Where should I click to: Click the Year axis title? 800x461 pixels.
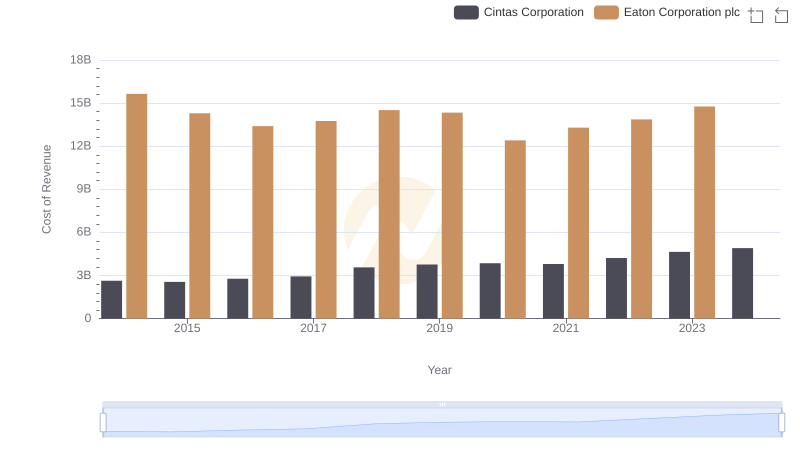(x=439, y=370)
